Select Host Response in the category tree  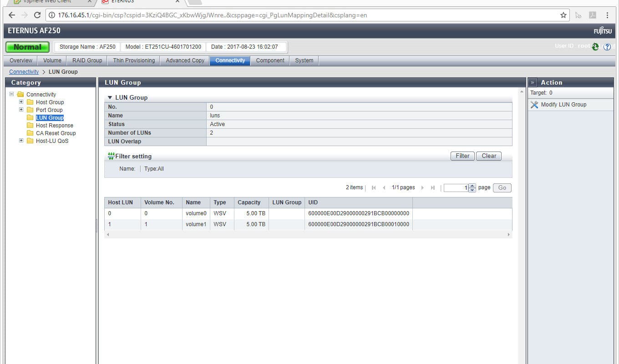point(55,126)
